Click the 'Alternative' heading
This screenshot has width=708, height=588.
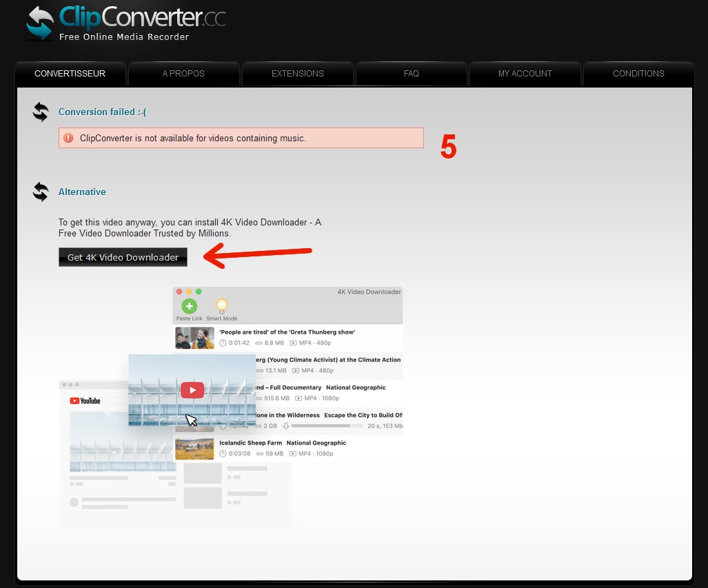point(82,192)
